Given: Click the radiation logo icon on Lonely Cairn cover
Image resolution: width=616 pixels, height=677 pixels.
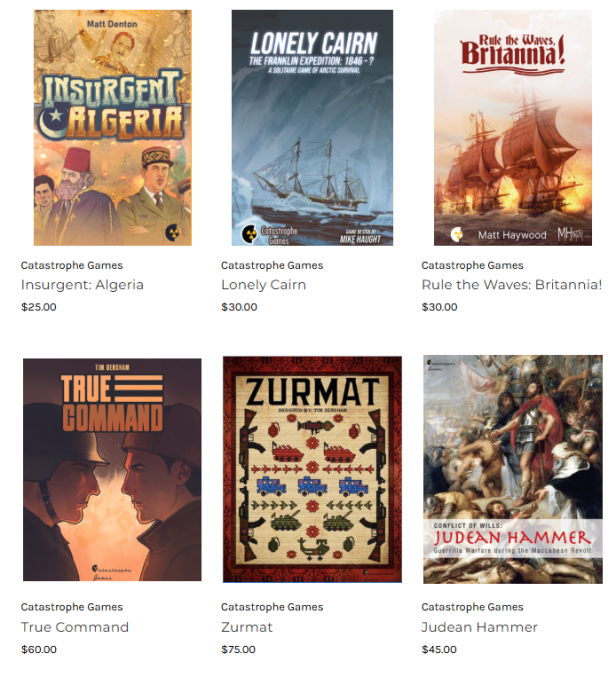Looking at the screenshot, I should 249,234.
